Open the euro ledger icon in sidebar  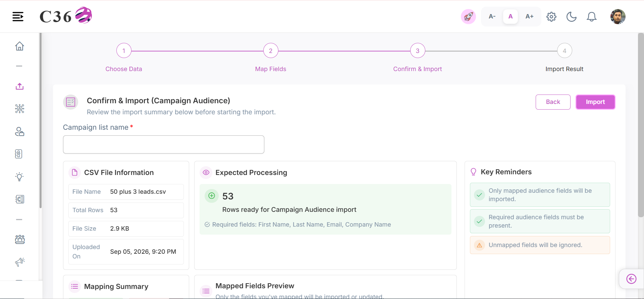pos(19,199)
